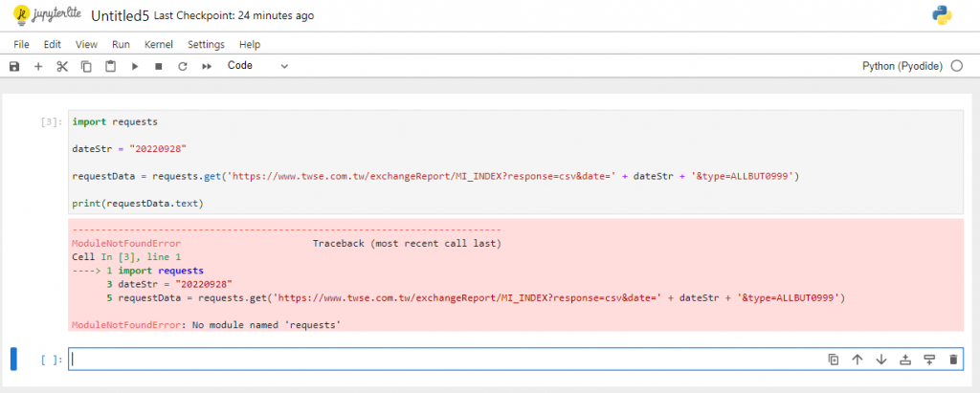Insert a cell below the active cell
This screenshot has width=980, height=393.
(928, 360)
